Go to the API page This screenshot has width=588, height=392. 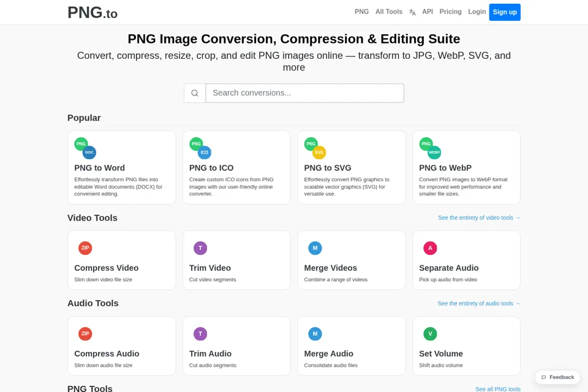click(428, 12)
